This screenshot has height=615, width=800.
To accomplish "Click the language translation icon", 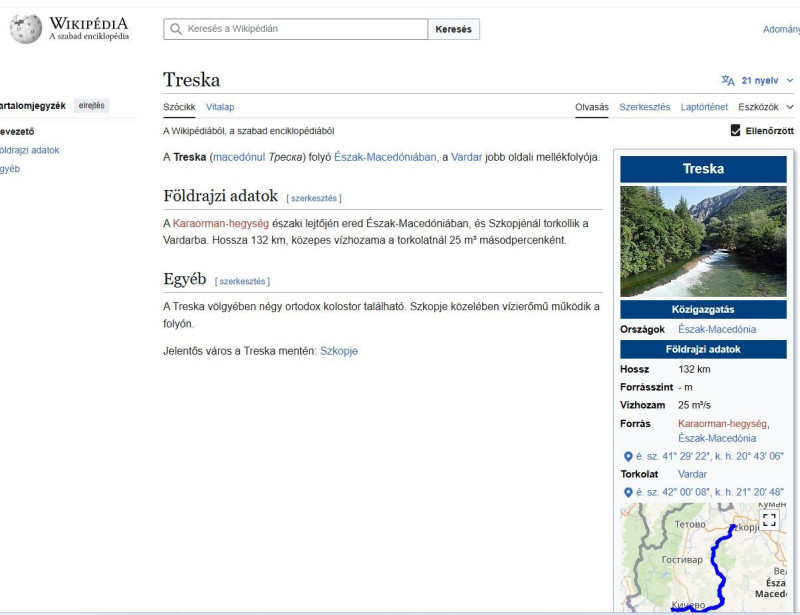I will coord(728,81).
